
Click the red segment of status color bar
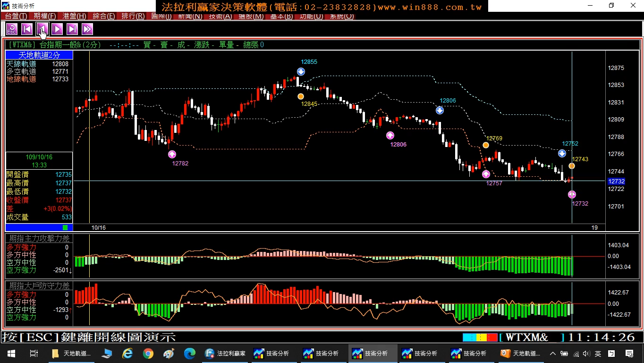pyautogui.click(x=492, y=337)
